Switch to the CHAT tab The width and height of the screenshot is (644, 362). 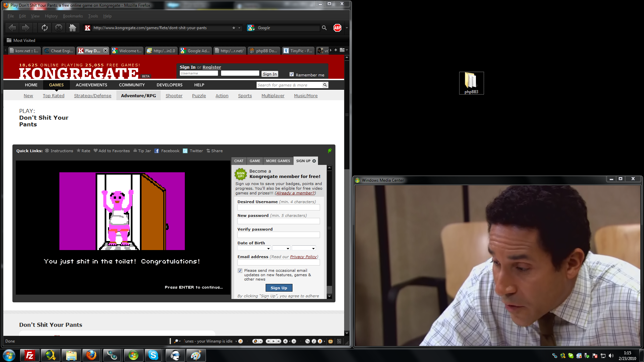click(239, 161)
